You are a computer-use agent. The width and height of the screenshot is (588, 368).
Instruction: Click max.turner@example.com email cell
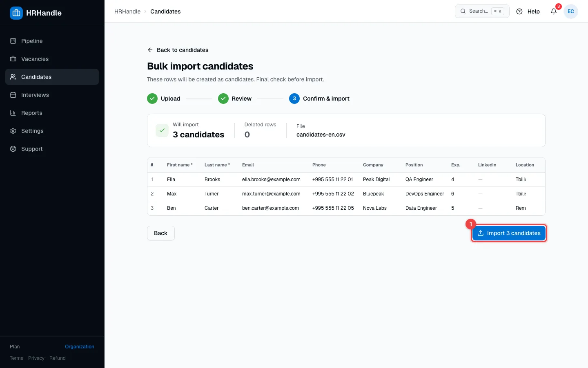(271, 194)
